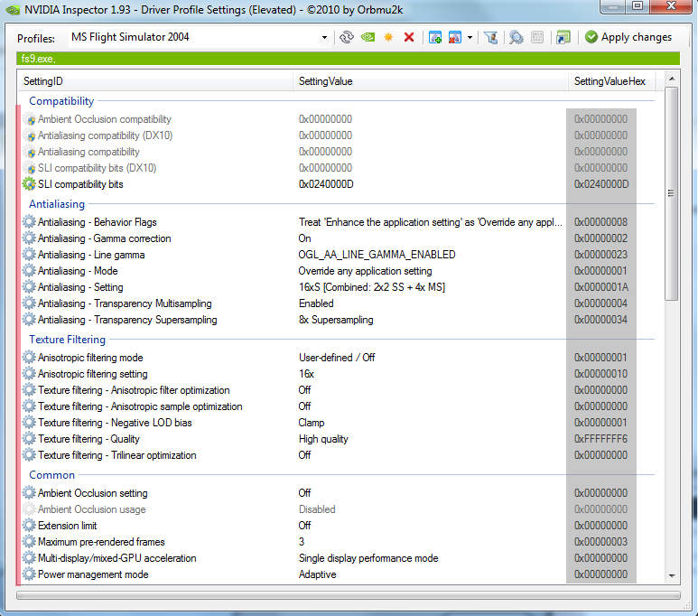
Task: Click the gear icon beside Maximum pre-rendered frames
Action: [29, 541]
